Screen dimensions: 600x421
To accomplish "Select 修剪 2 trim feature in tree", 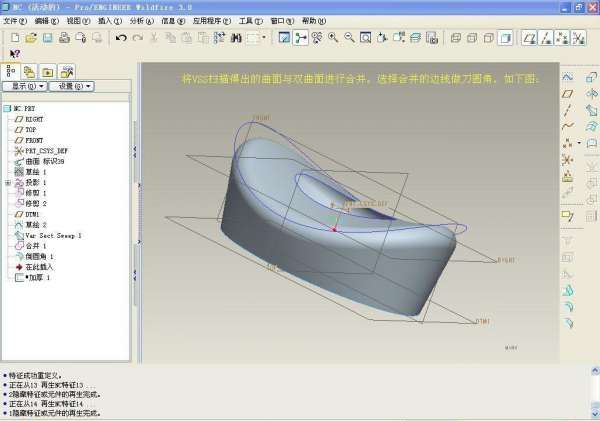I will [x=30, y=204].
